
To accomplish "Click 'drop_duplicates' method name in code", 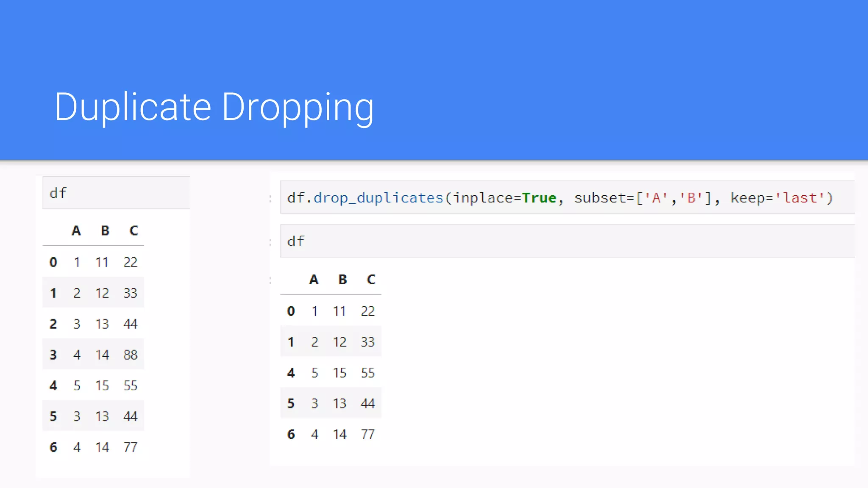I will (x=378, y=198).
